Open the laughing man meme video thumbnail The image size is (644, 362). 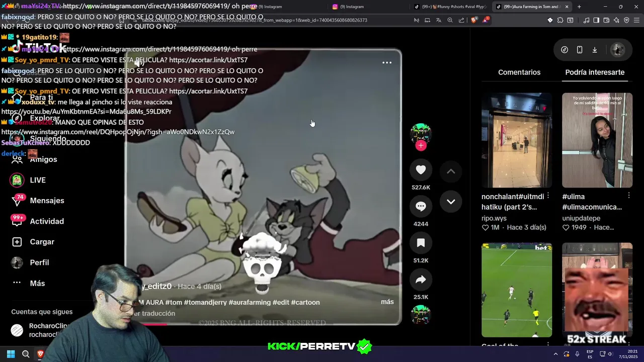[597, 290]
